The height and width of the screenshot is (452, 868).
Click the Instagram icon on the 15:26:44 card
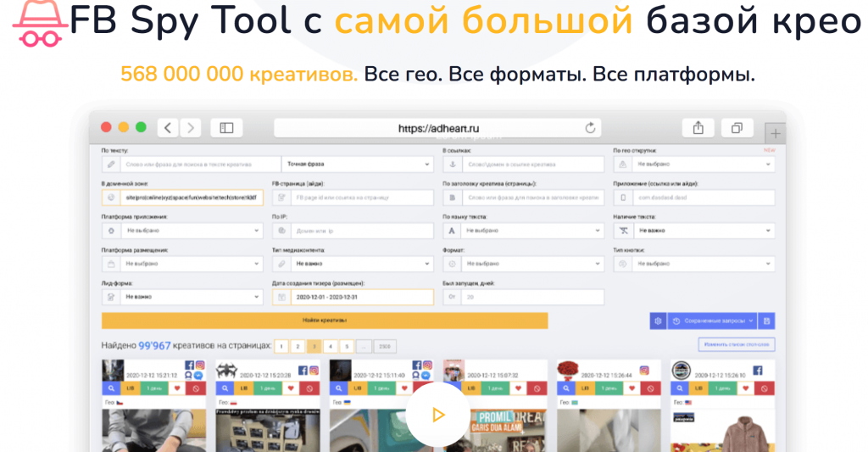(x=644, y=370)
